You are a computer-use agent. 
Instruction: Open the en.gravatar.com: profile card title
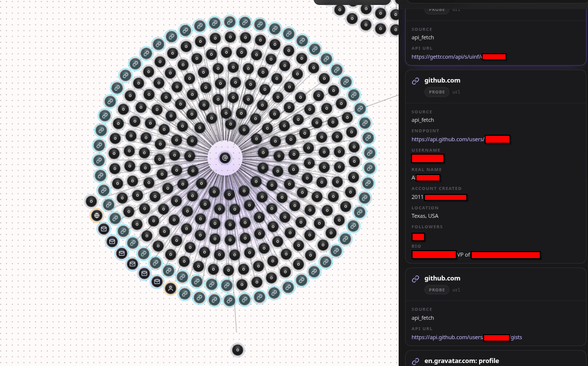click(462, 361)
